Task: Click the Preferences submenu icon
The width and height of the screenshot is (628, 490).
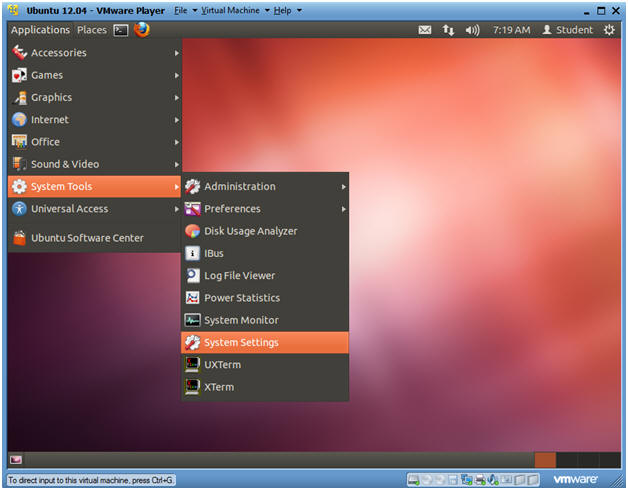Action: (192, 209)
